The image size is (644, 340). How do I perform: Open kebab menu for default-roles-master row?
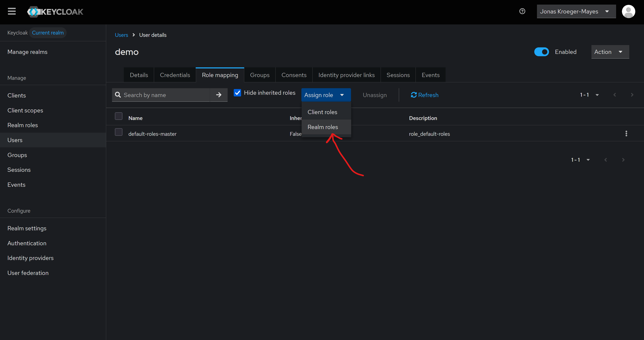pyautogui.click(x=626, y=134)
